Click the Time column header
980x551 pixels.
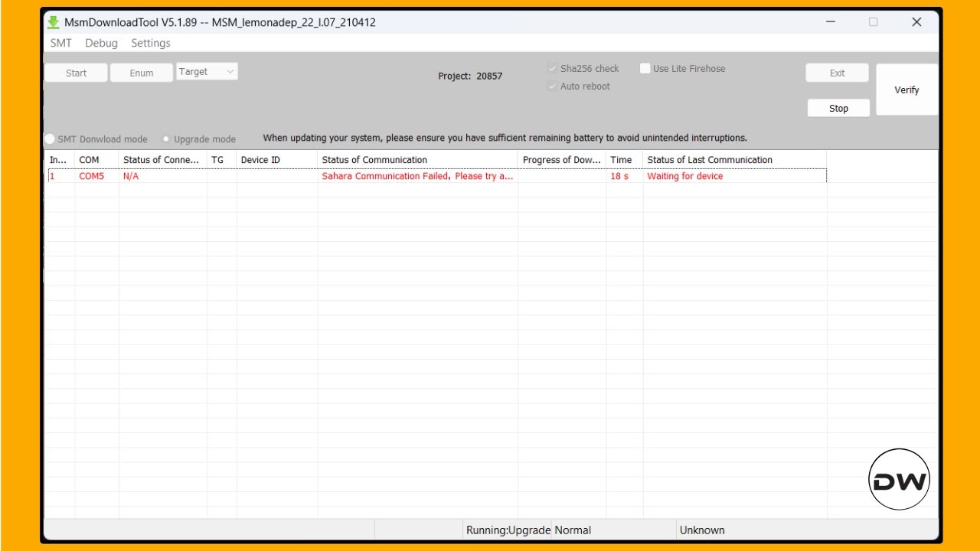pyautogui.click(x=624, y=159)
